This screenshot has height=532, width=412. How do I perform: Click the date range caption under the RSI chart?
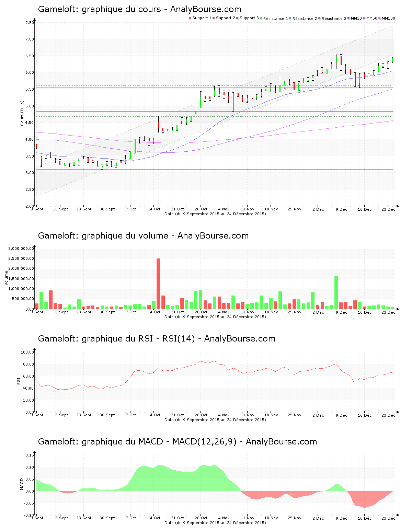[215, 420]
